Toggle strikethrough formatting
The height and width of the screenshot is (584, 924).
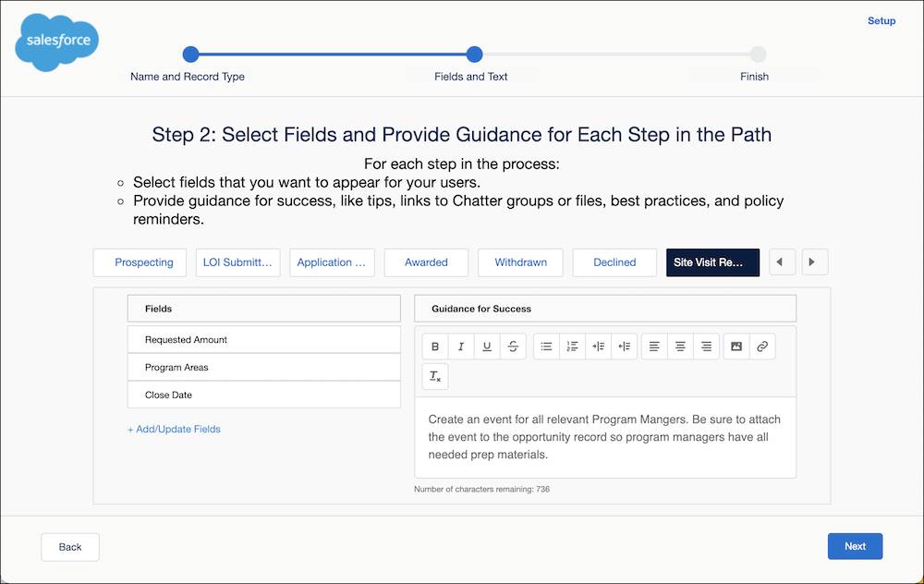(x=513, y=346)
